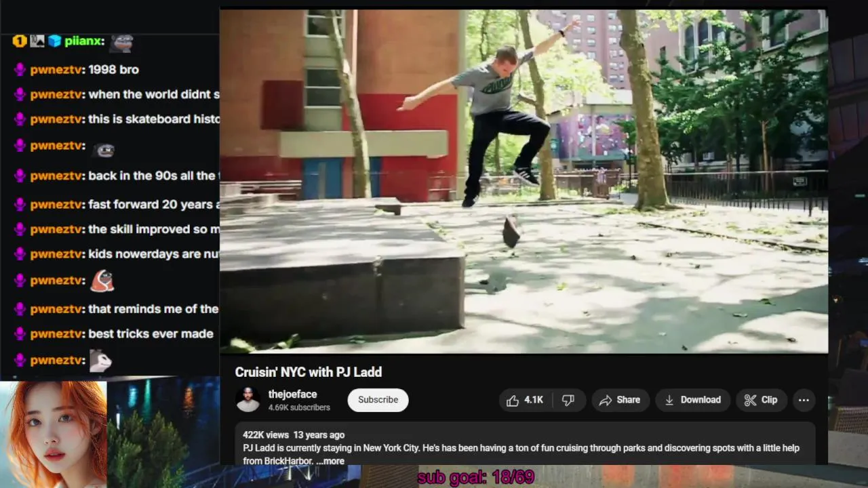Click the skateboarding video player

click(524, 181)
